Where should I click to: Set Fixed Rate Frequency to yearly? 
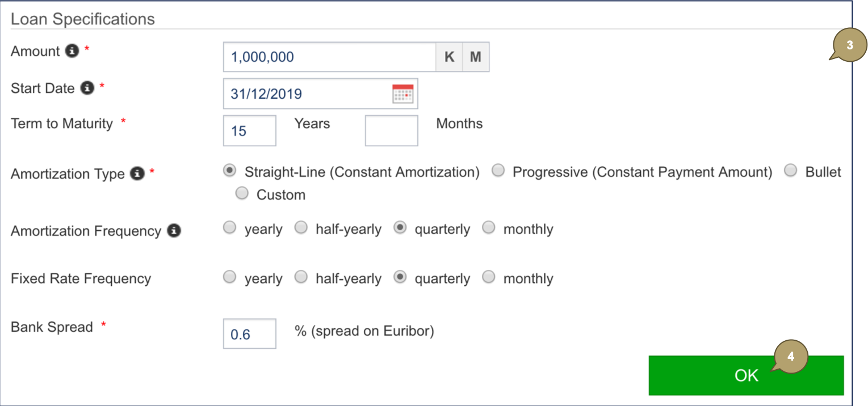coord(230,278)
